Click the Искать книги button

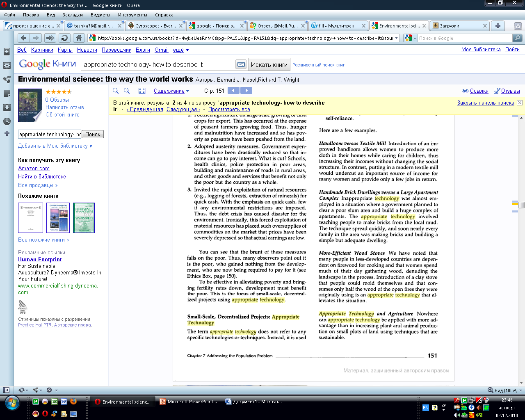click(x=269, y=64)
